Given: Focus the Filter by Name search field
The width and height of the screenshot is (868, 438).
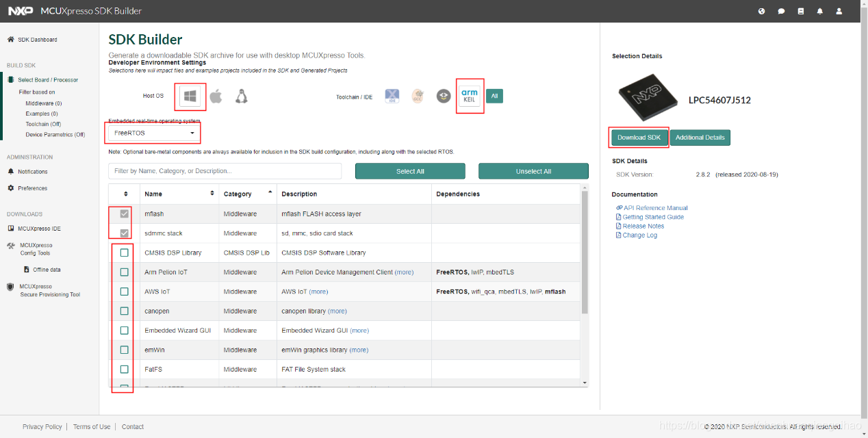Looking at the screenshot, I should [x=225, y=171].
